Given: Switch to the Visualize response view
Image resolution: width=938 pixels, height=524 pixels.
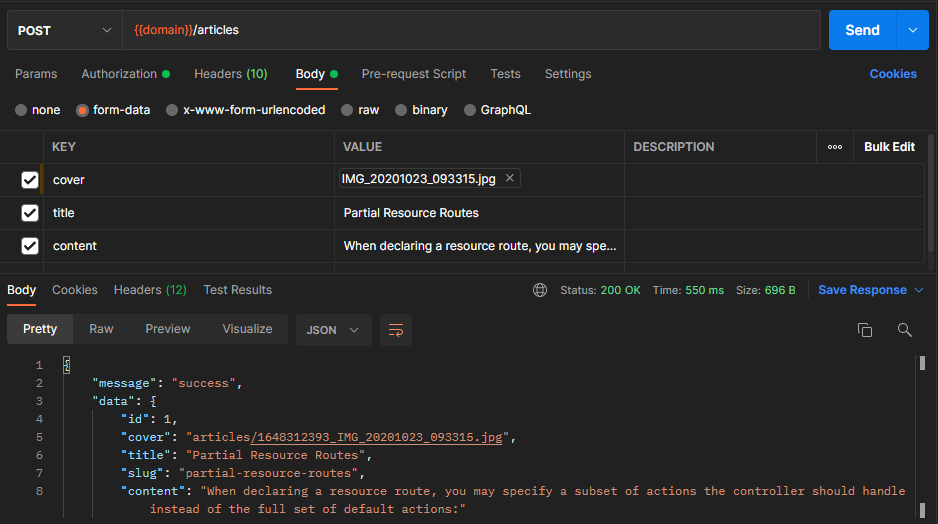Looking at the screenshot, I should [247, 329].
